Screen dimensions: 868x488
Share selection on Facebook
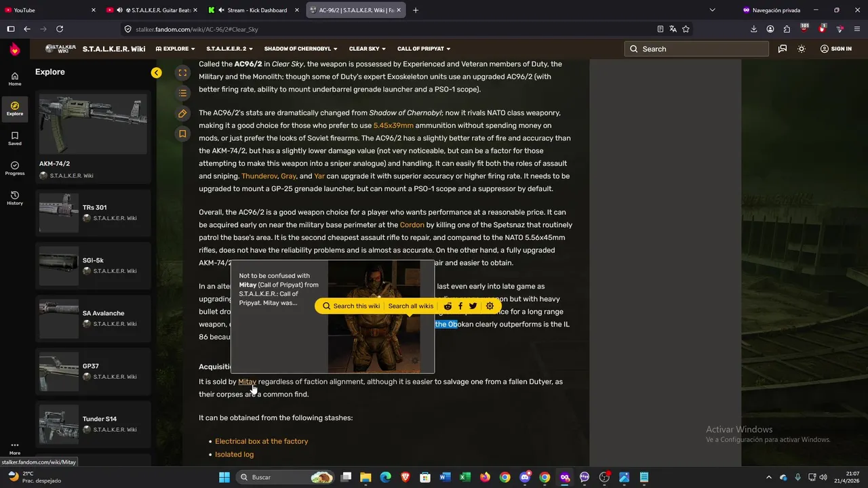[460, 306]
